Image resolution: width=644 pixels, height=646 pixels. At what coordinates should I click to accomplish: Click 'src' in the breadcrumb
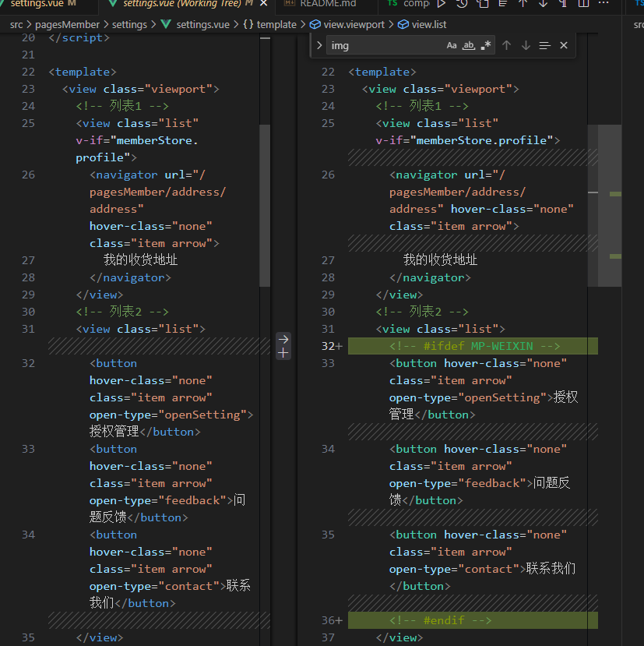click(16, 25)
